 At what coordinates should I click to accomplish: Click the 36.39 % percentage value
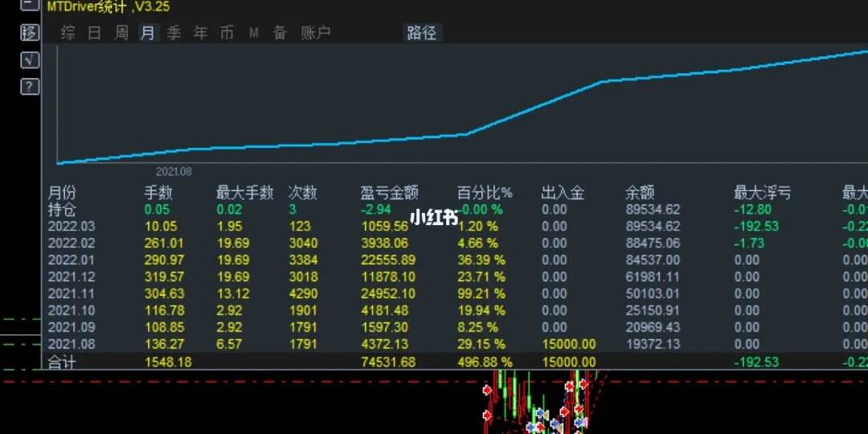click(481, 260)
